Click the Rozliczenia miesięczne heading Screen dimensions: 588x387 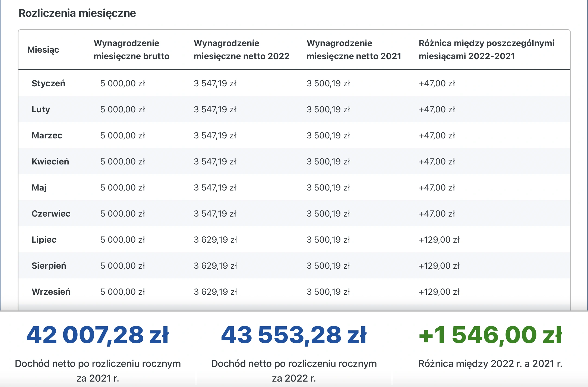pos(77,13)
